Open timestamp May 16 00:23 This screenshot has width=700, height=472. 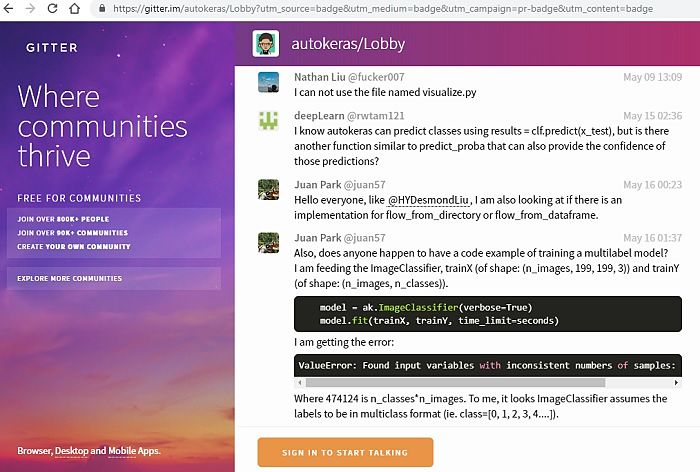(653, 185)
